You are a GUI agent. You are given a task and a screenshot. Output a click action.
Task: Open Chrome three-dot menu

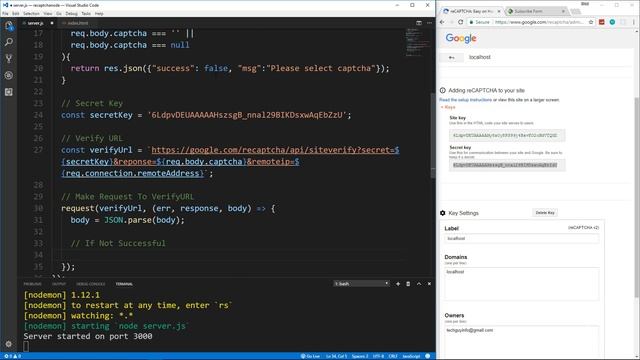pyautogui.click(x=634, y=22)
